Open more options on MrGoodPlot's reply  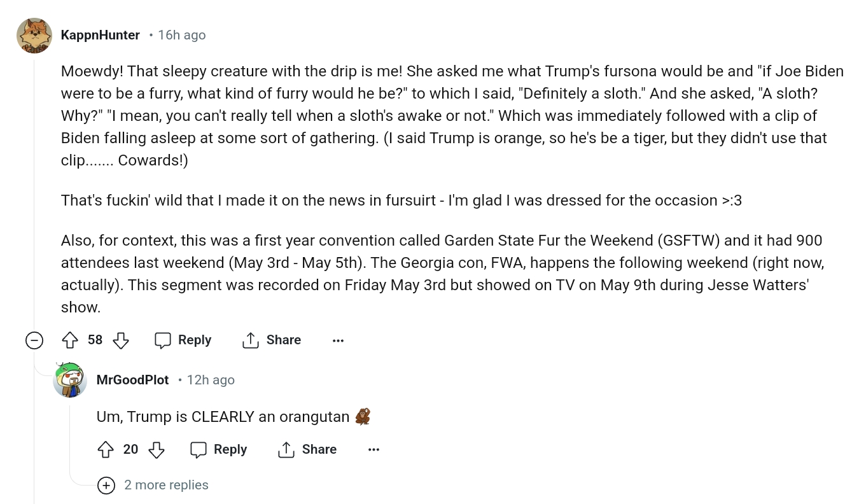pos(374,450)
